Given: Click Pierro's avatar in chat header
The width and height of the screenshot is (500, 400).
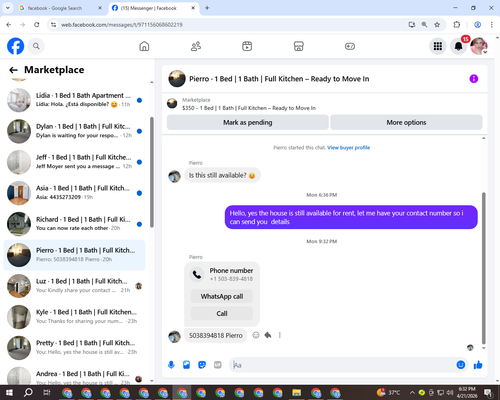Looking at the screenshot, I should click(x=177, y=79).
